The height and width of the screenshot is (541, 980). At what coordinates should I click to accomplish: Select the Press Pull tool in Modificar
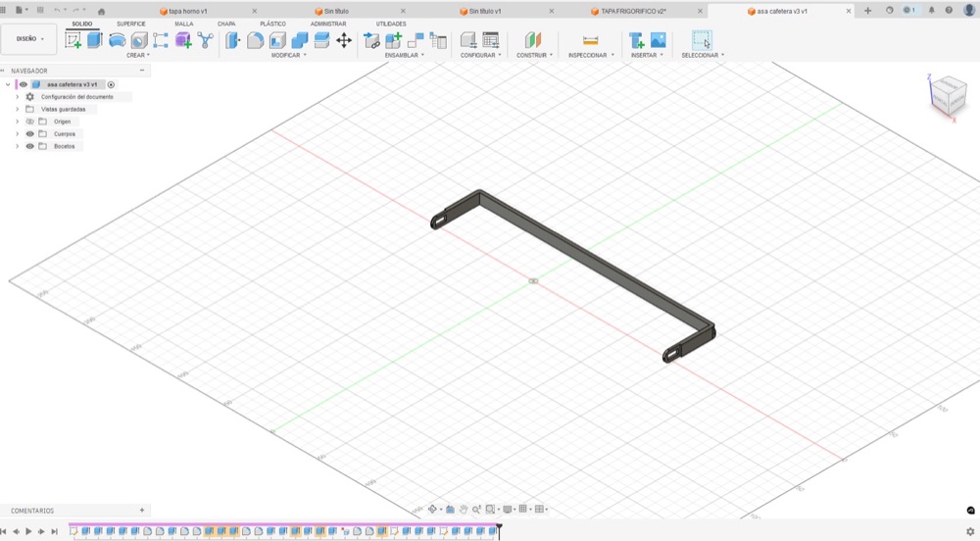(232, 40)
